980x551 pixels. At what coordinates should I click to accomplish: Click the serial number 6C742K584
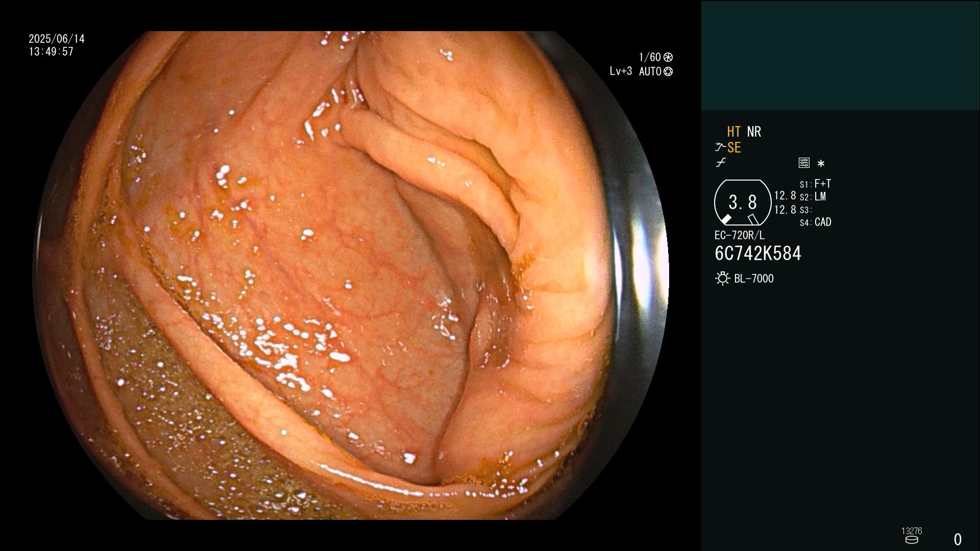(758, 254)
